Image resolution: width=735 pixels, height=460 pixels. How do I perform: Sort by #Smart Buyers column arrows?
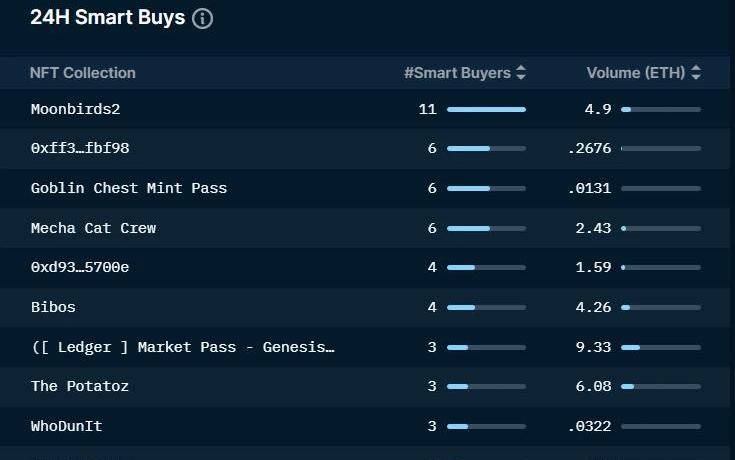[521, 73]
